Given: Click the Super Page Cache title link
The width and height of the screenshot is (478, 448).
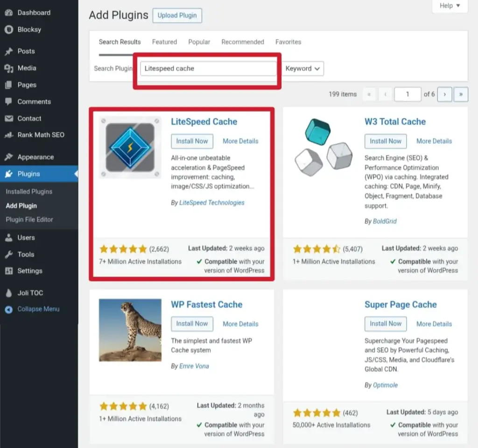Looking at the screenshot, I should (x=401, y=305).
